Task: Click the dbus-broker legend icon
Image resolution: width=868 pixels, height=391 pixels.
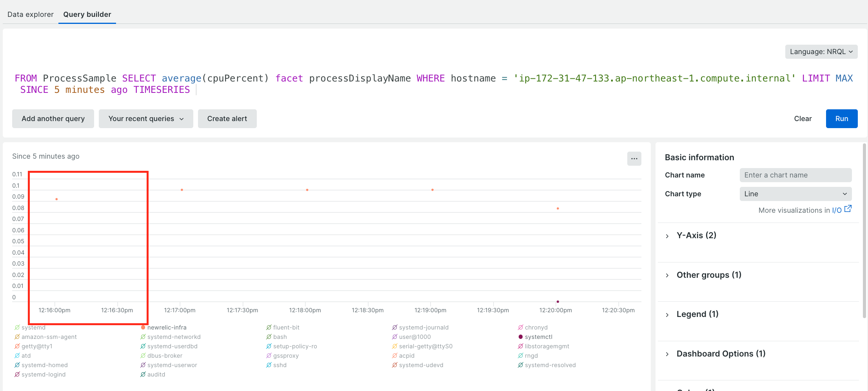Action: coord(143,356)
